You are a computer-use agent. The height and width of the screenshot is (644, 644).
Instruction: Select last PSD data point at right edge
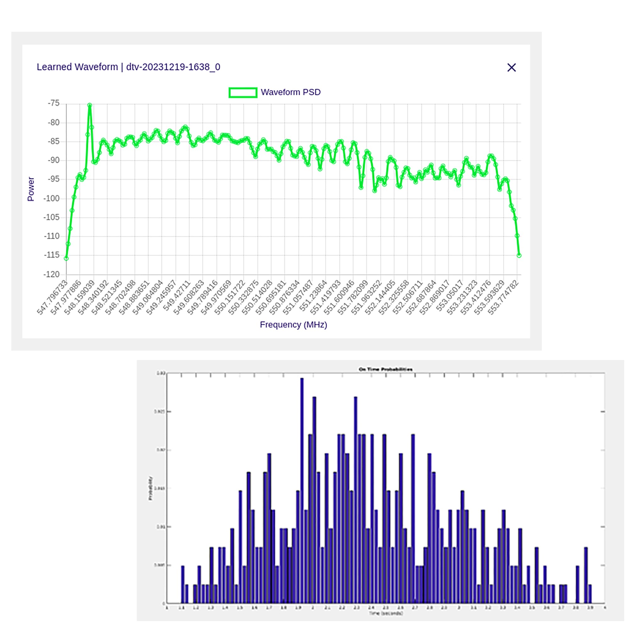coord(519,255)
